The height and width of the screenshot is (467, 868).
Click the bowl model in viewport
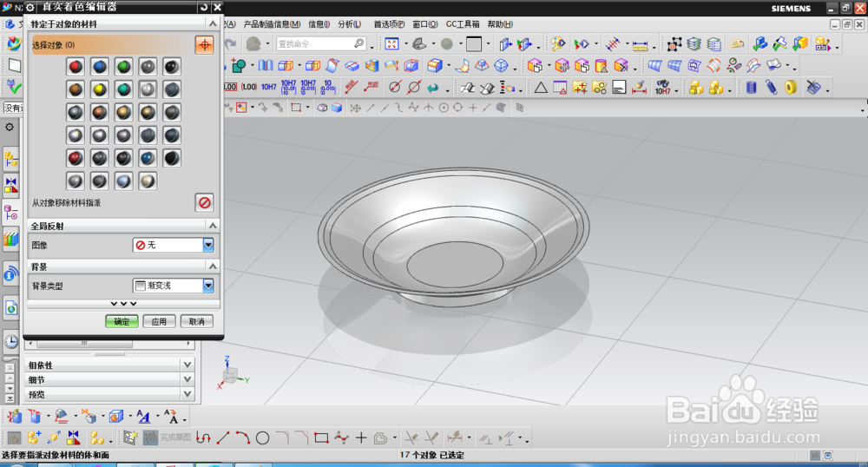pos(453,239)
